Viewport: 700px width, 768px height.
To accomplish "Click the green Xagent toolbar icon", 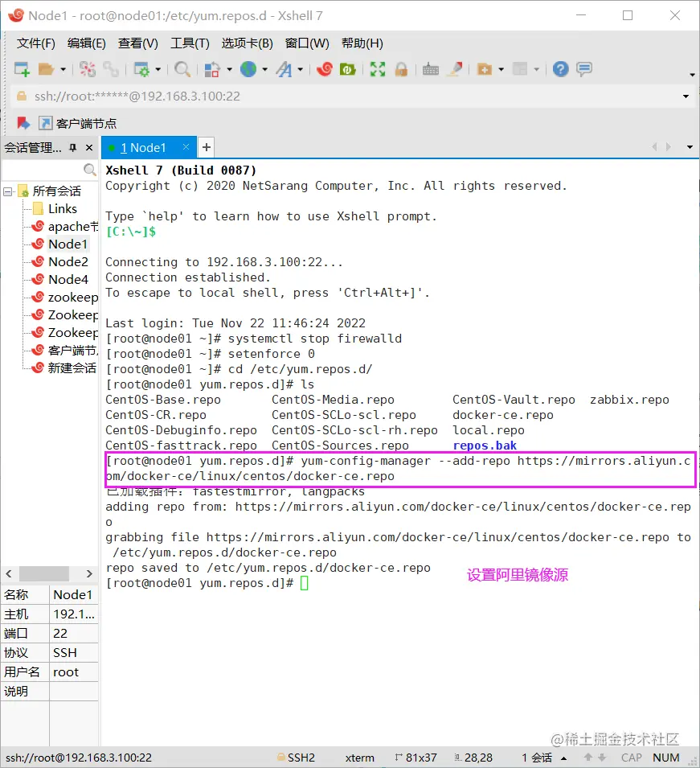I will [347, 69].
